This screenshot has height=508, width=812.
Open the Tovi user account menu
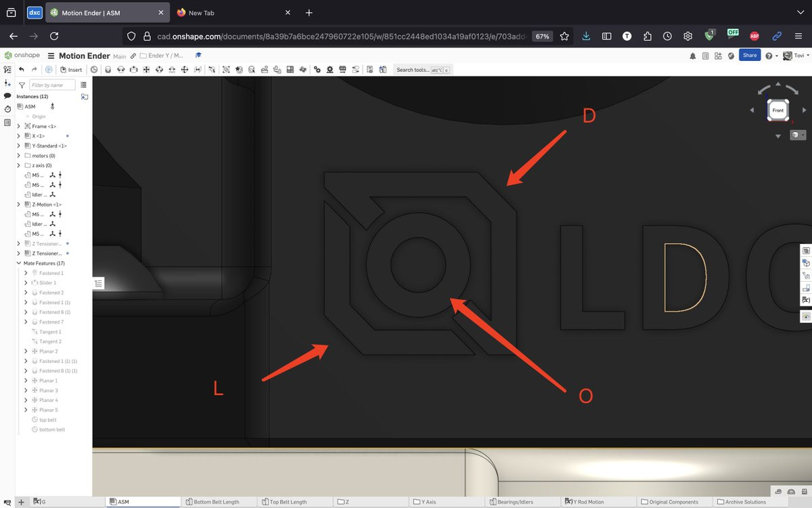pyautogui.click(x=796, y=56)
